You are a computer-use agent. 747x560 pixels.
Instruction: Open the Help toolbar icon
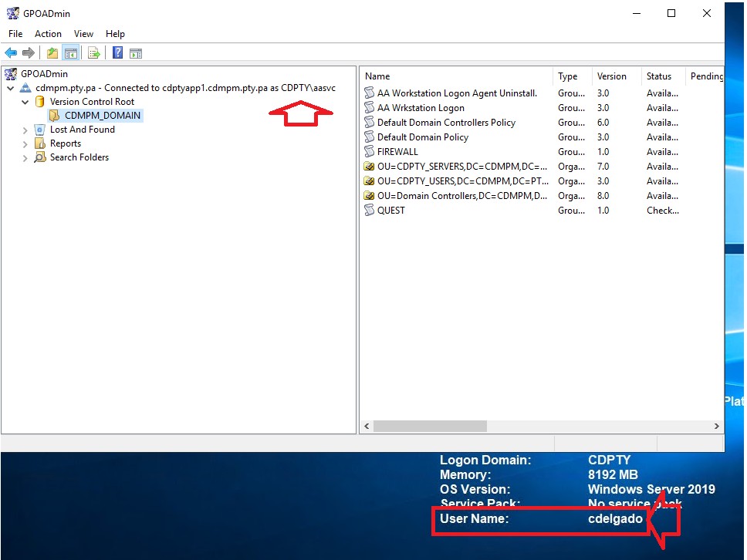tap(117, 53)
